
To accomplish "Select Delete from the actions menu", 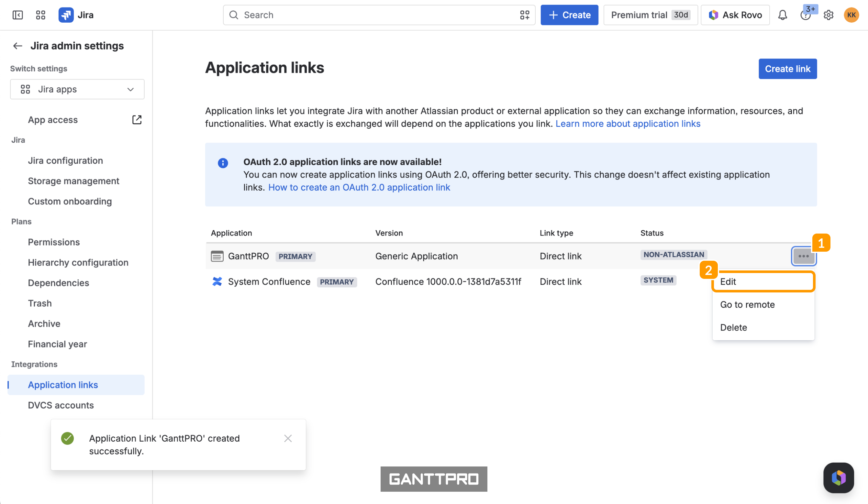I will click(x=763, y=327).
